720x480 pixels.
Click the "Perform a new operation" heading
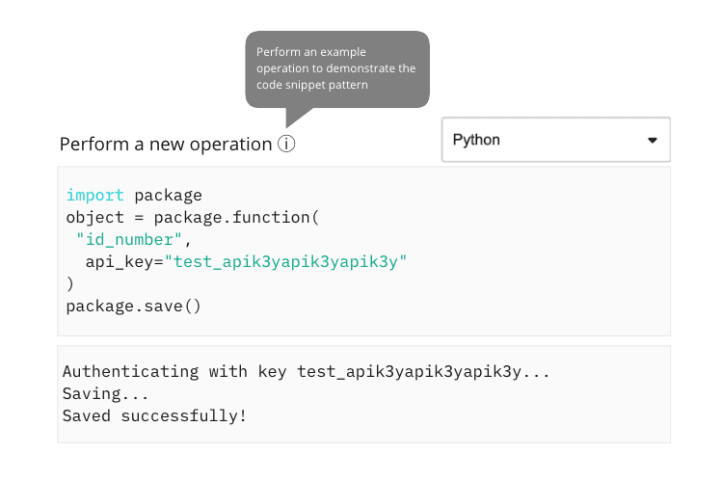pos(165,144)
